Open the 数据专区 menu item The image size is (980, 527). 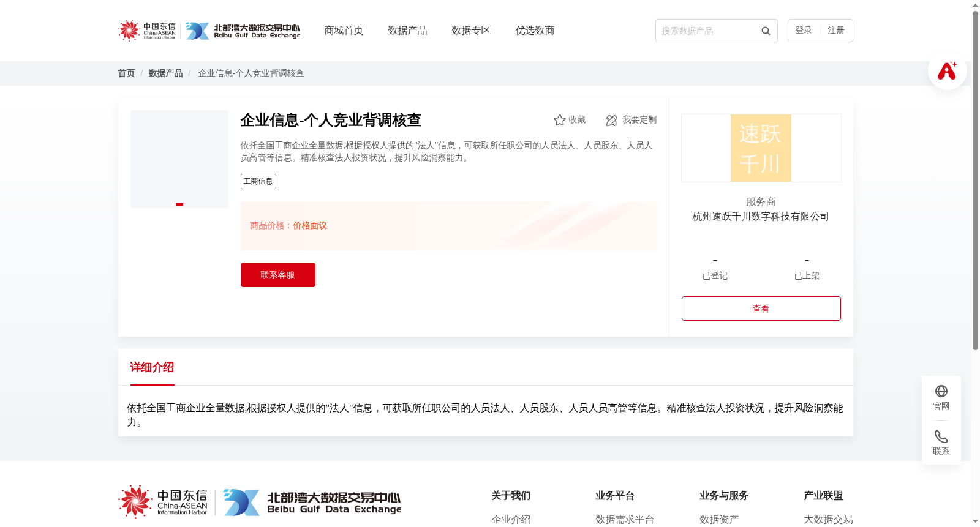pos(471,31)
